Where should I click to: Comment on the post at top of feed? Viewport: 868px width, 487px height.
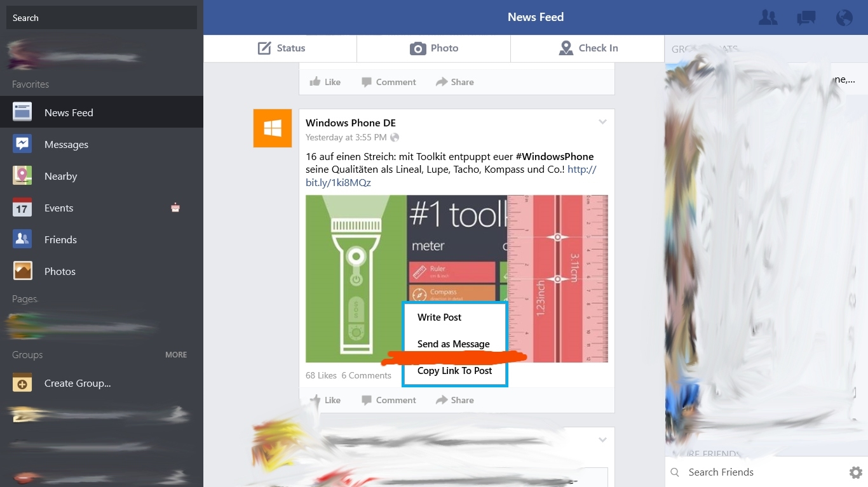pyautogui.click(x=389, y=82)
